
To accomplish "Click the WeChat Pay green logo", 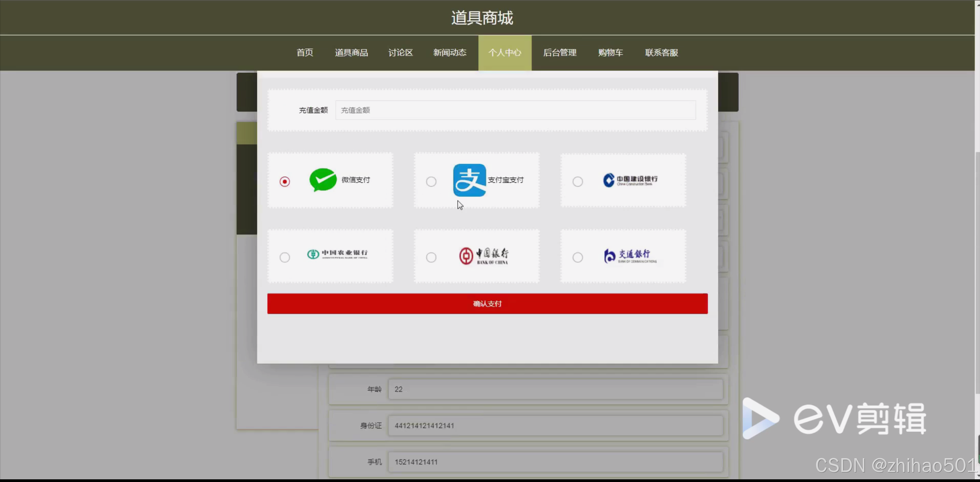I will coord(323,179).
